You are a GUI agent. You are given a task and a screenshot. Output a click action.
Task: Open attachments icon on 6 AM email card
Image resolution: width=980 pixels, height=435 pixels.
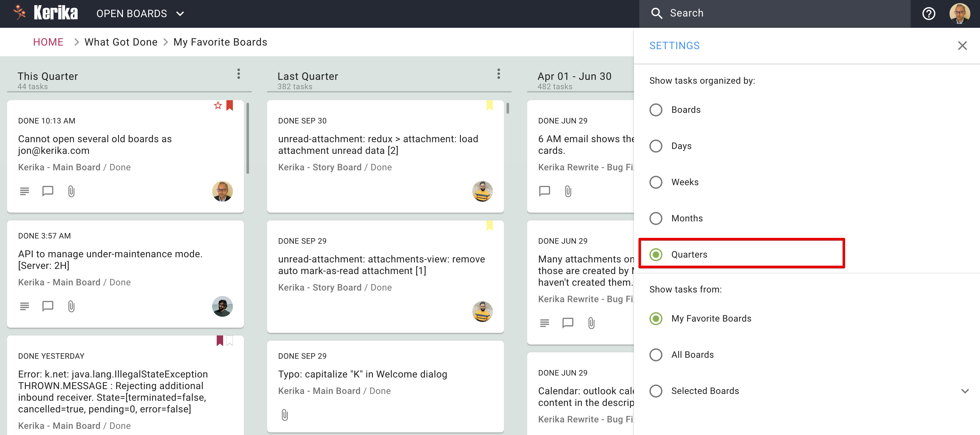click(x=568, y=191)
